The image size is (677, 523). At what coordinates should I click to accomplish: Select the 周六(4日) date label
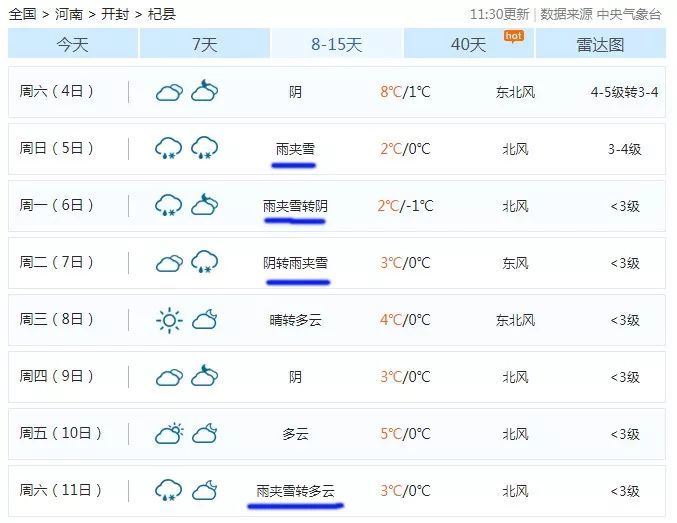(x=56, y=91)
